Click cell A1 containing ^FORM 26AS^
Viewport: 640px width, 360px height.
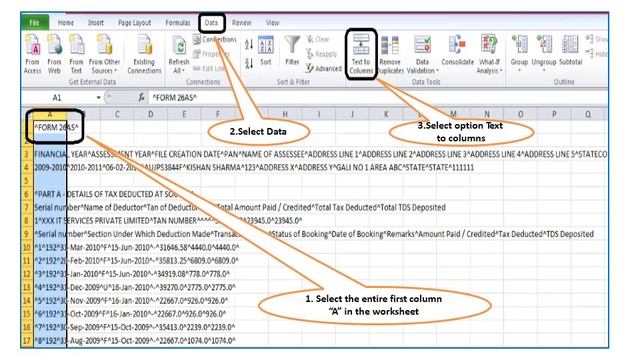tap(50, 127)
